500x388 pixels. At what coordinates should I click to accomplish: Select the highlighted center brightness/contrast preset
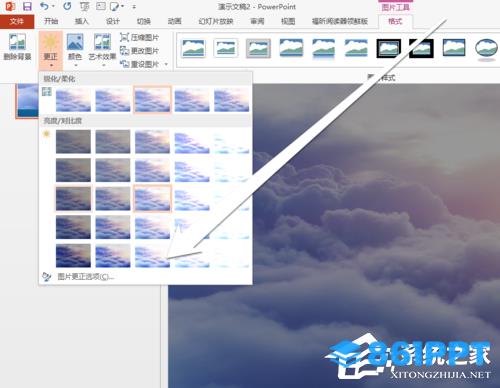tap(152, 199)
